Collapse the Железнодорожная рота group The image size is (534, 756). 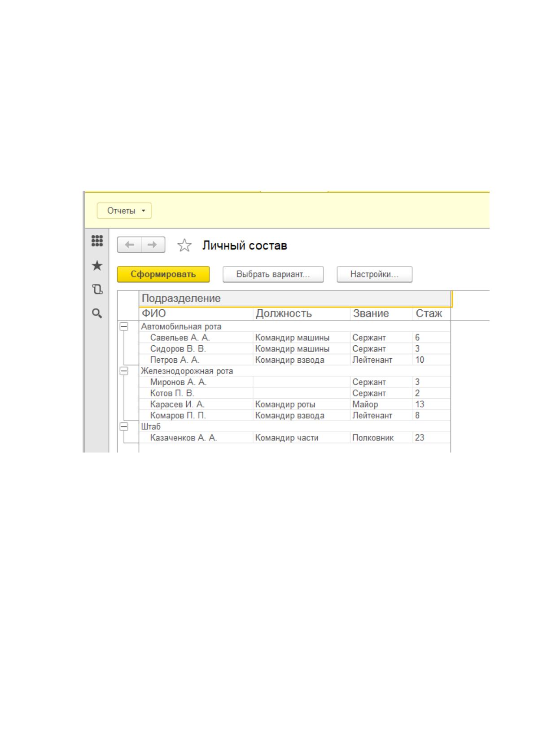124,371
